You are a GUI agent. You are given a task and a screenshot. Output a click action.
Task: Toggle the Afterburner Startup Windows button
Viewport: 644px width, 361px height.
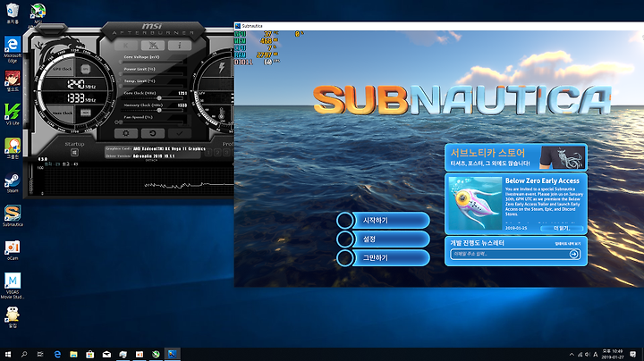click(74, 153)
